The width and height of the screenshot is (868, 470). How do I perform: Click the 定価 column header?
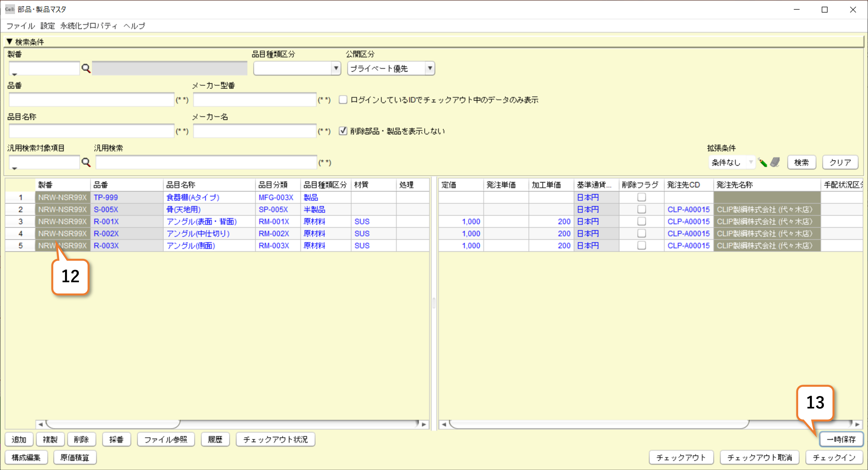tap(461, 185)
